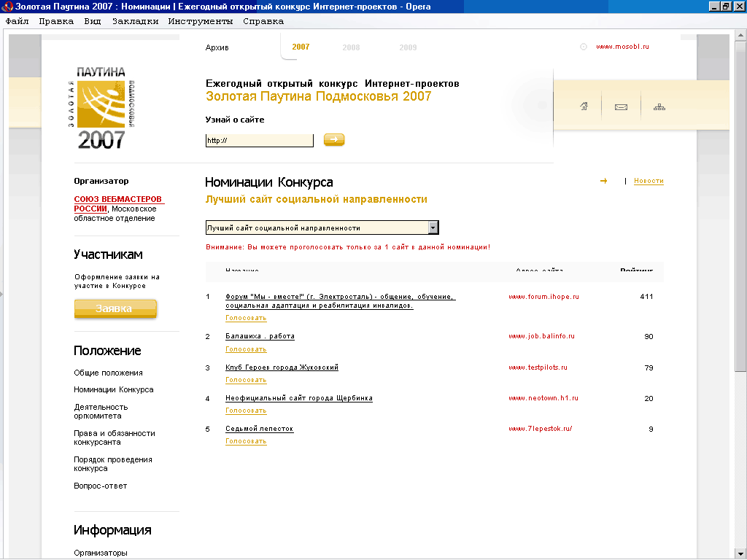
Task: Click the Золотая Паутина 2007 logo
Action: 101,107
